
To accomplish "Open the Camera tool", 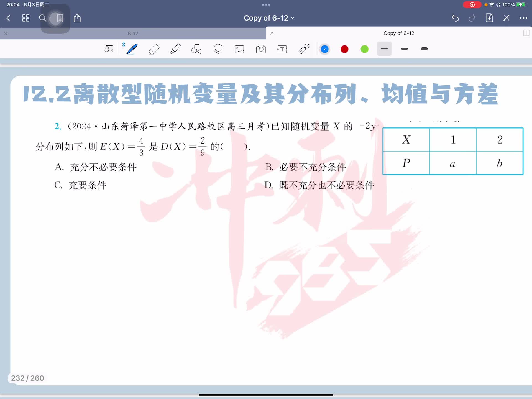I will coord(261,49).
